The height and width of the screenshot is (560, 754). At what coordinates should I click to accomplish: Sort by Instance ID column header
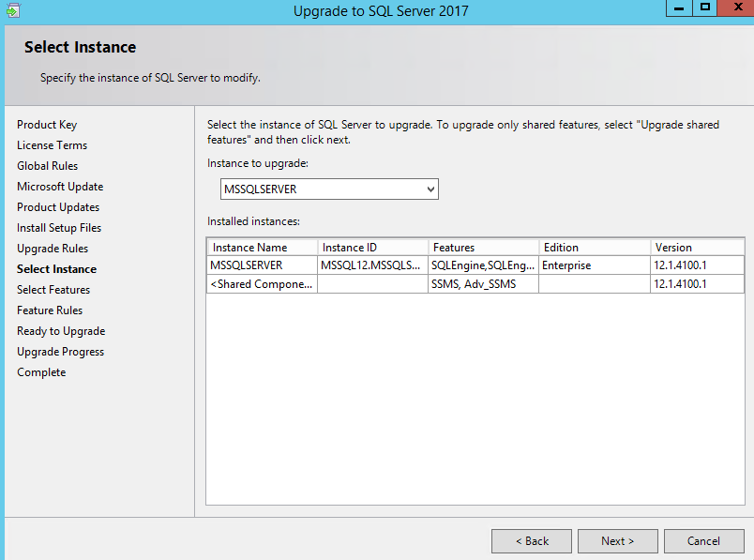coord(373,248)
